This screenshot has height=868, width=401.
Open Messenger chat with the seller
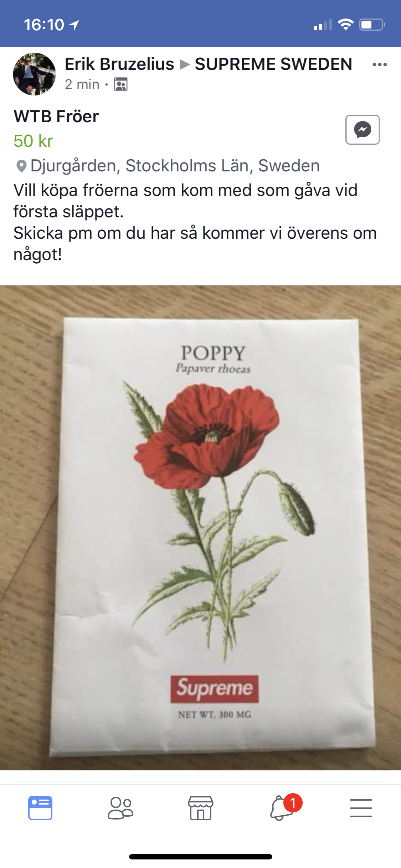362,130
